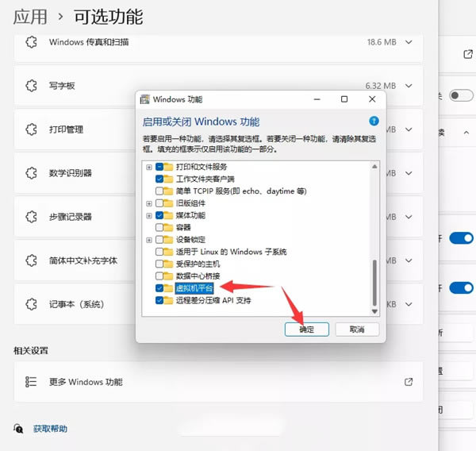The height and width of the screenshot is (451, 476).
Task: Expand the 打印管理 row chevron
Action: [x=409, y=129]
